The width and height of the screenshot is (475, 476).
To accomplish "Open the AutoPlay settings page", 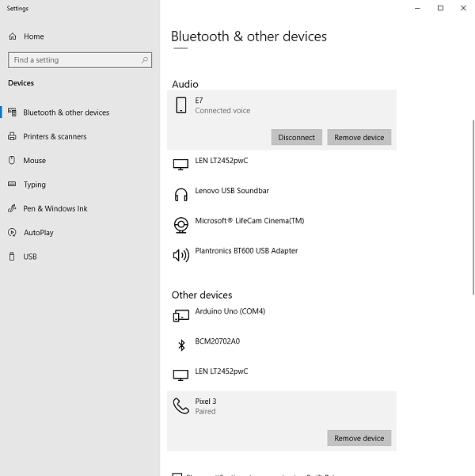I will coord(39,233).
